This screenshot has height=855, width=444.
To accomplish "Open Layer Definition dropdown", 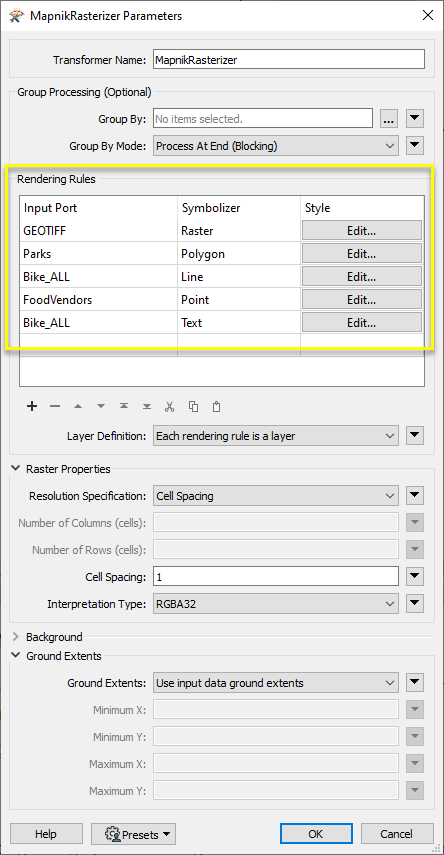I will tap(275, 436).
